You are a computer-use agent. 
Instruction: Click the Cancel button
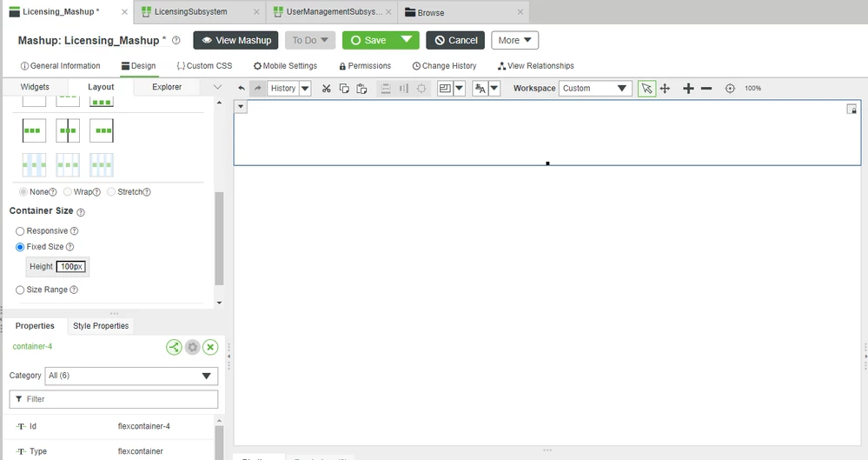click(x=455, y=40)
